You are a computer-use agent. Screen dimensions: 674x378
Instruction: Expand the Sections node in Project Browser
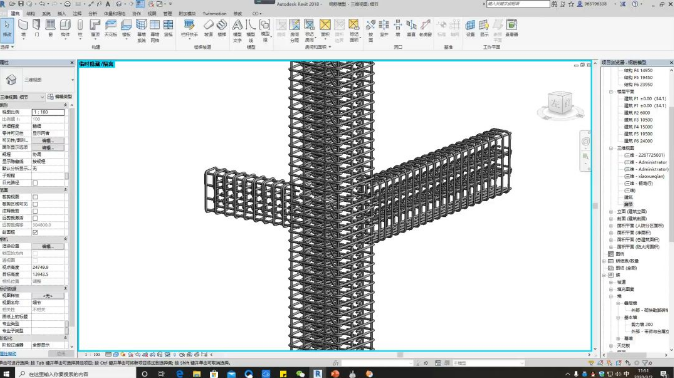coord(611,218)
